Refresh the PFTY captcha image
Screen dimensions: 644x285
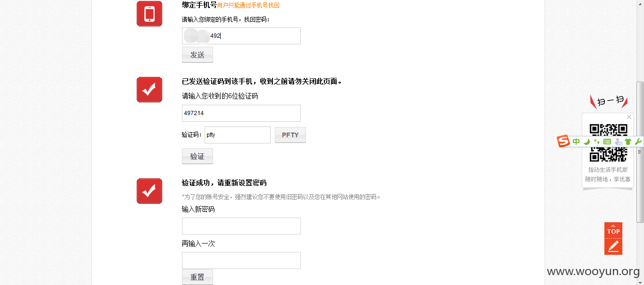click(x=290, y=135)
